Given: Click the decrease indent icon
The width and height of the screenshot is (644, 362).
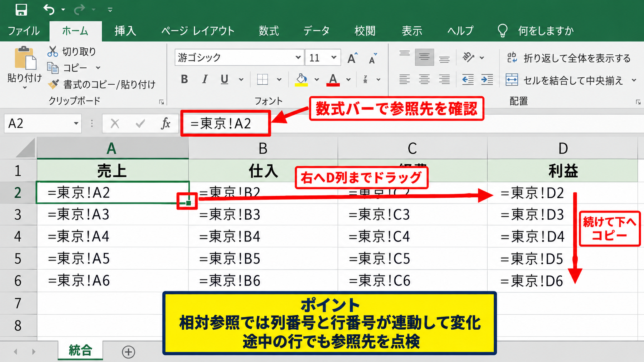Looking at the screenshot, I should [x=468, y=79].
